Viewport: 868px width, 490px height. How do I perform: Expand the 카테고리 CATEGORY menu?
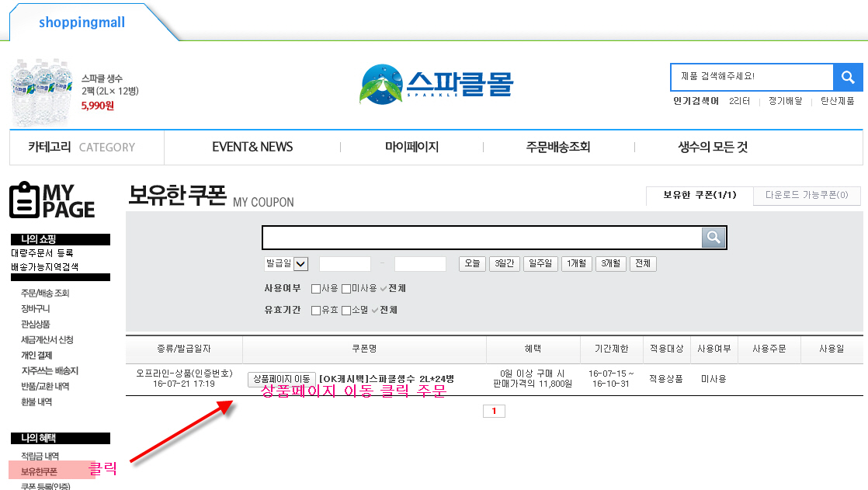[x=82, y=148]
